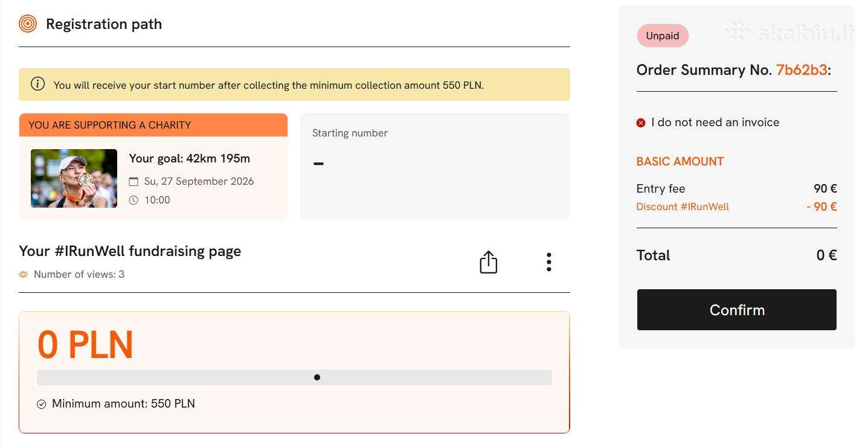The width and height of the screenshot is (868, 448).
Task: Click the 'Your goal: 42km 195m' text
Action: point(190,159)
